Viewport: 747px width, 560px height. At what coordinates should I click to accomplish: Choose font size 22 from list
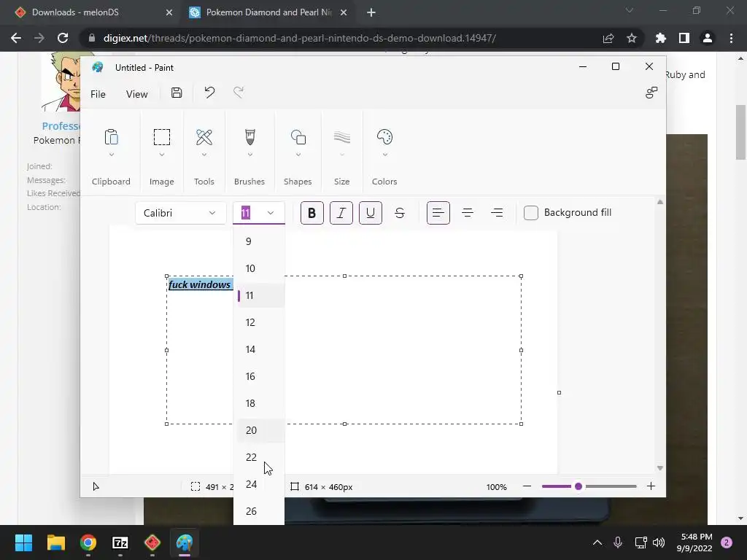pyautogui.click(x=259, y=457)
